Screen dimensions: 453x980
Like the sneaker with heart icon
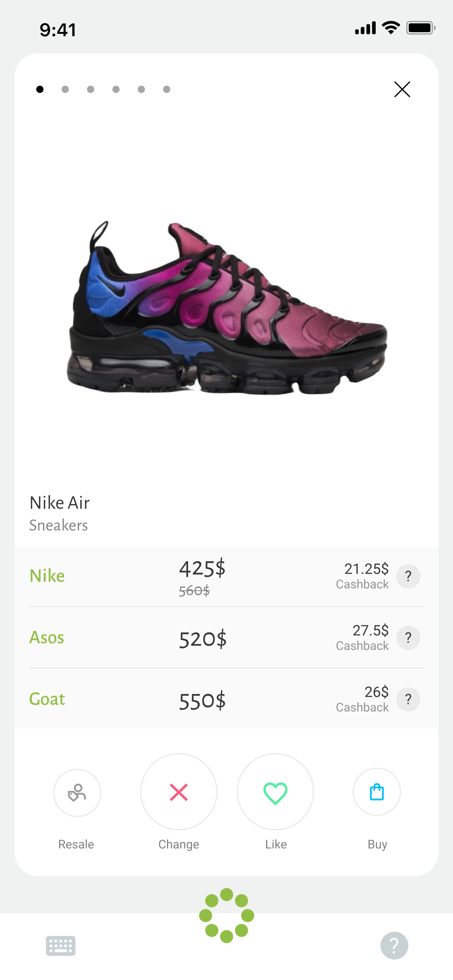coord(275,792)
